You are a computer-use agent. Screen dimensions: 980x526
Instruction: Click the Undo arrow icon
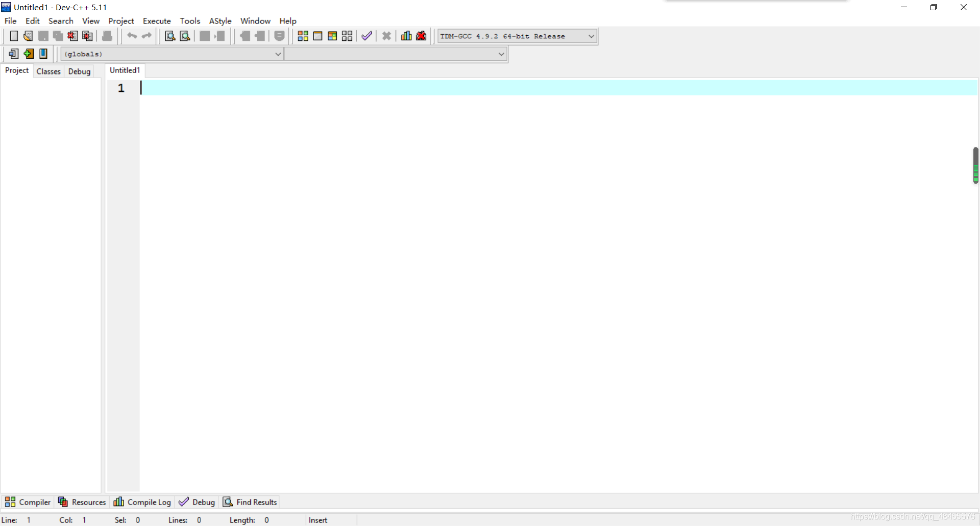point(132,36)
